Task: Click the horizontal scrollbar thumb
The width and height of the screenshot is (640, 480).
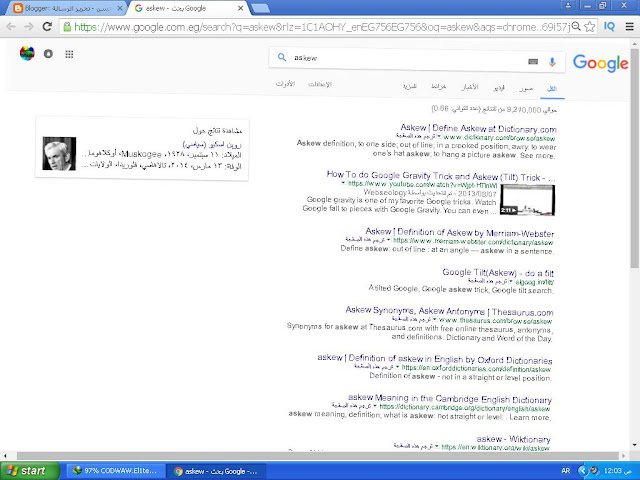Action: pyautogui.click(x=318, y=456)
